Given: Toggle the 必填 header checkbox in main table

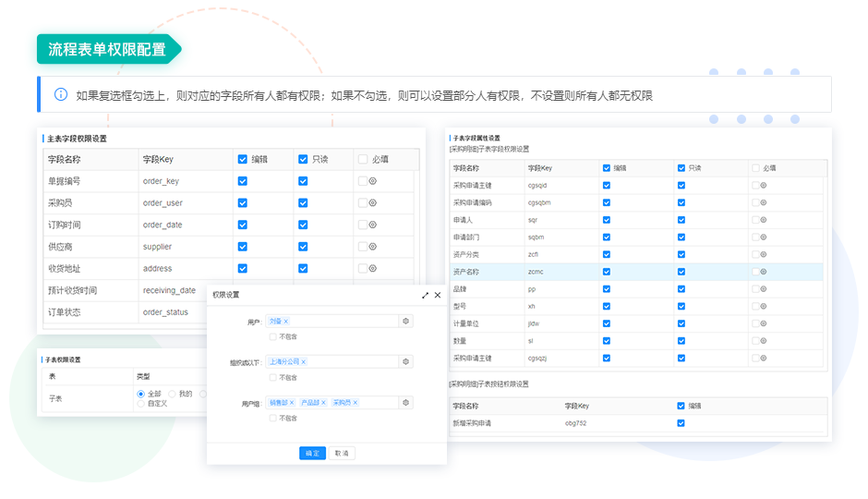Looking at the screenshot, I should pyautogui.click(x=363, y=160).
